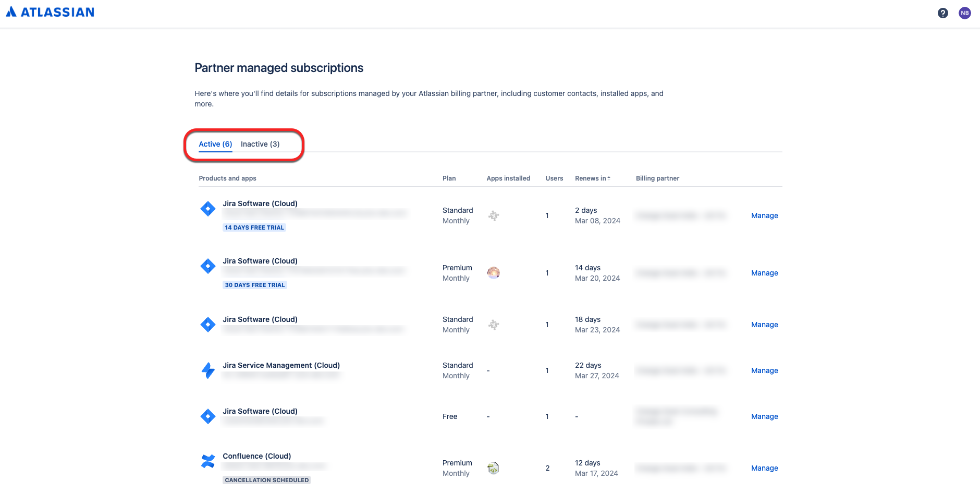Click the Users column header

tap(554, 178)
